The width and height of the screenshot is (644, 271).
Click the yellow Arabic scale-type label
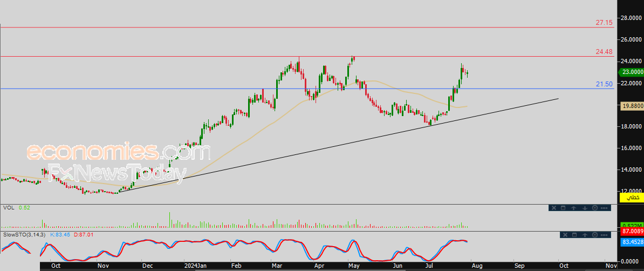(x=631, y=198)
